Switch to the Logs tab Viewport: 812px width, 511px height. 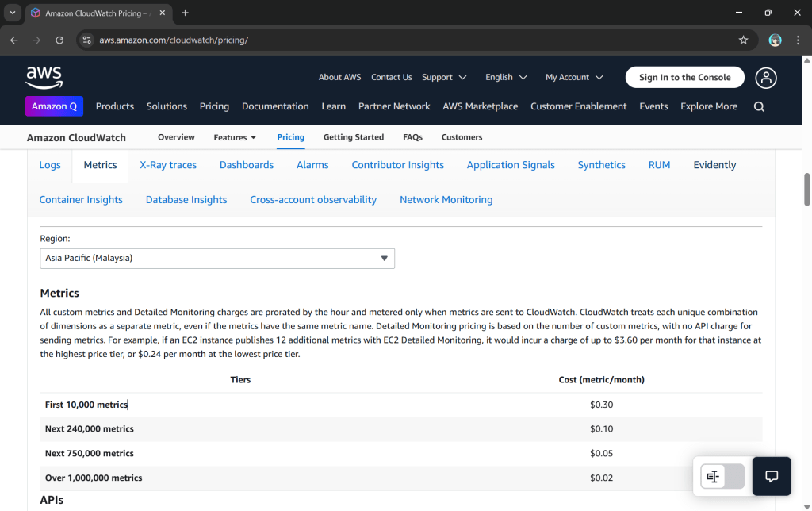coord(50,165)
